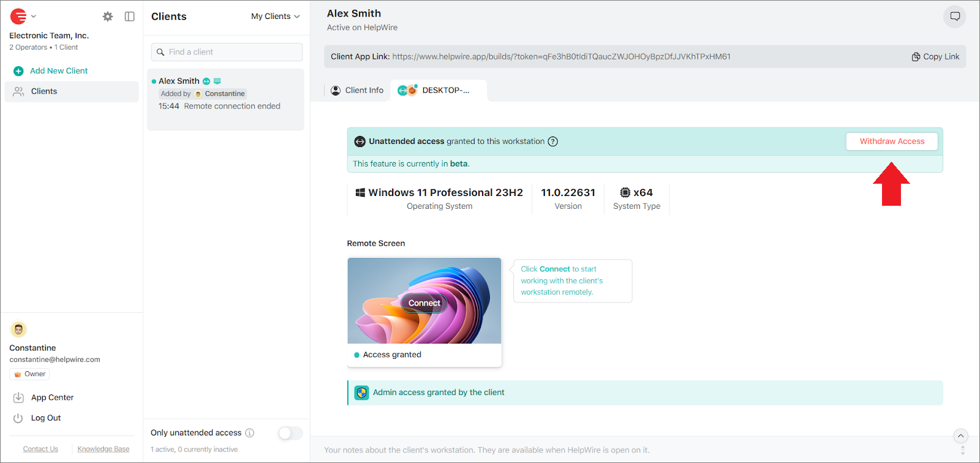980x463 pixels.
Task: Open the Knowledge Base link
Action: click(x=104, y=449)
